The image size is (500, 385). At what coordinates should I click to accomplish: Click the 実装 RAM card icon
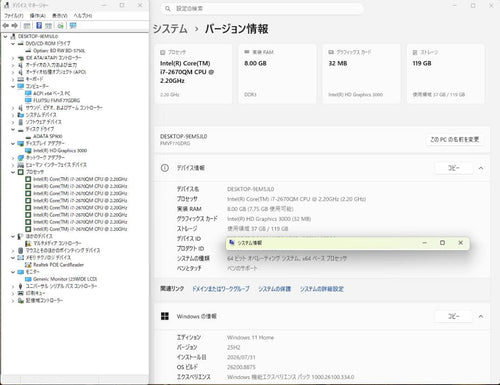tap(247, 52)
